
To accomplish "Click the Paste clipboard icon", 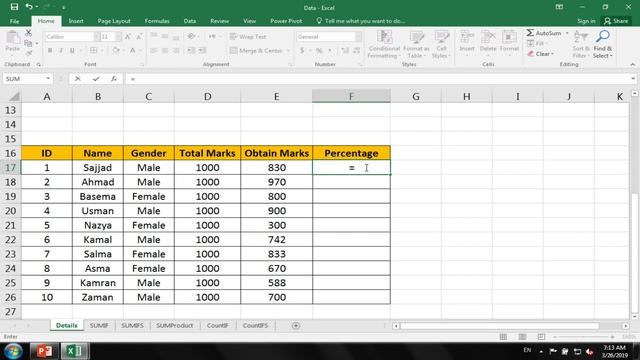I will (x=13, y=38).
